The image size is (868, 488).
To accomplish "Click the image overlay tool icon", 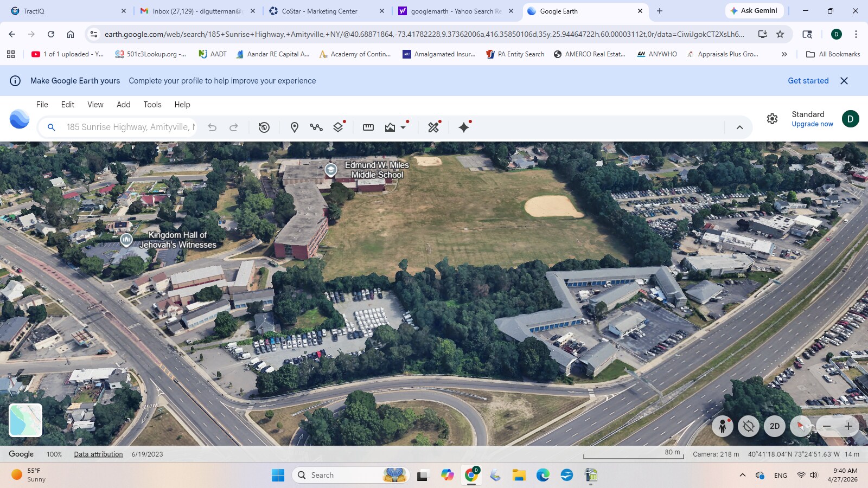I will pos(390,127).
